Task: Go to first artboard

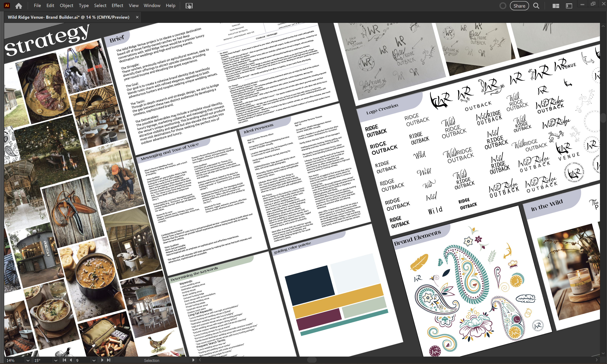Action: (x=64, y=360)
